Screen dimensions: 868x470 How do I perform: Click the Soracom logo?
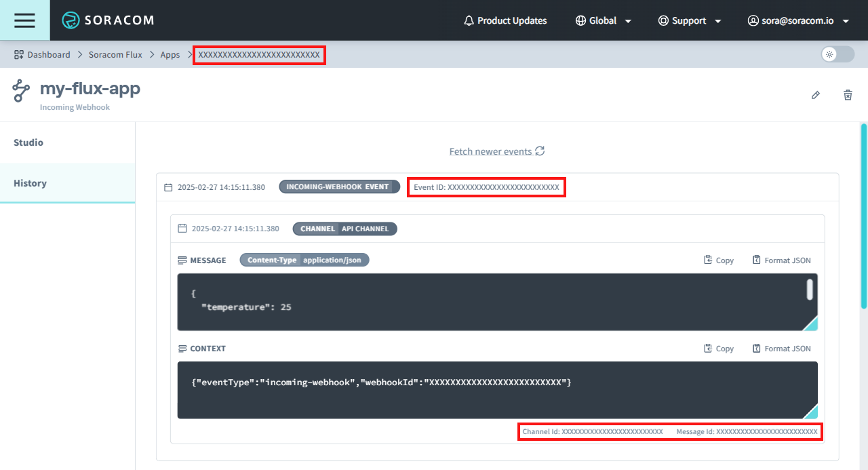coord(108,20)
